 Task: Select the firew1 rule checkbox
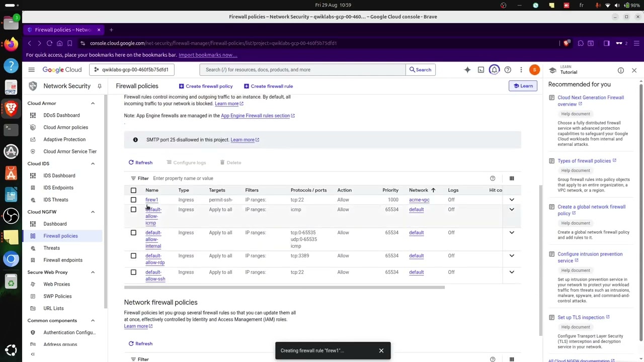(133, 200)
